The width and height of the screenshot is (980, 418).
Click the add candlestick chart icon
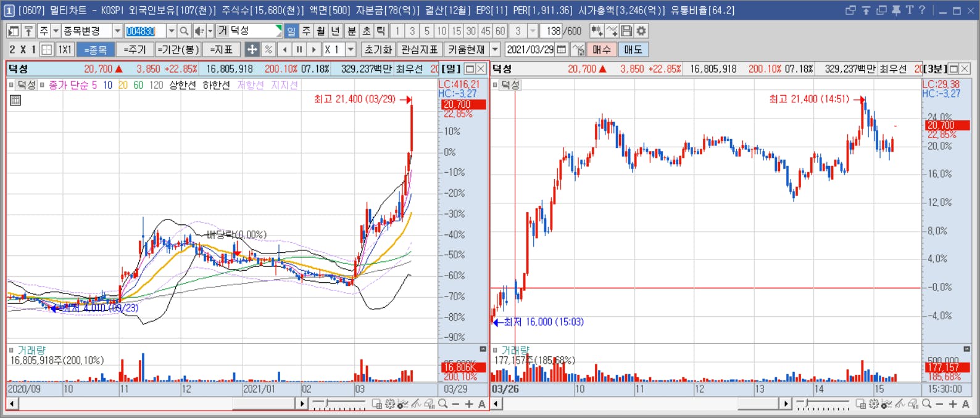[x=597, y=31]
